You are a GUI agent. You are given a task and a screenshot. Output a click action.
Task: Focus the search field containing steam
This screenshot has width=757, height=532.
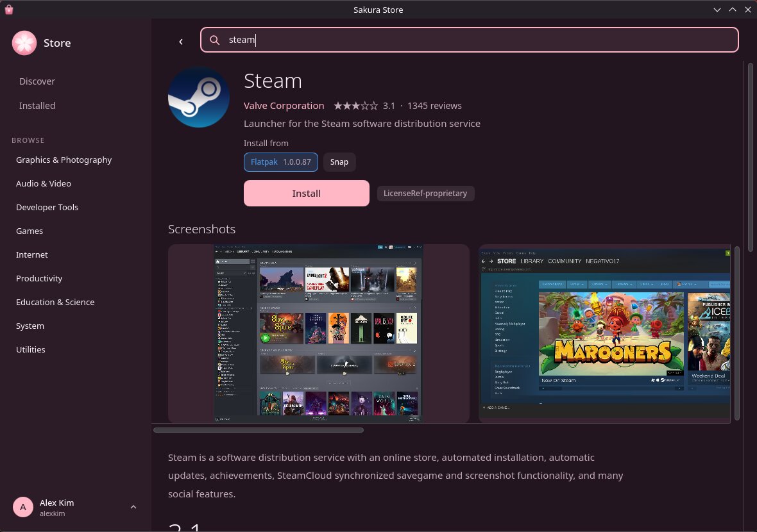click(x=469, y=40)
